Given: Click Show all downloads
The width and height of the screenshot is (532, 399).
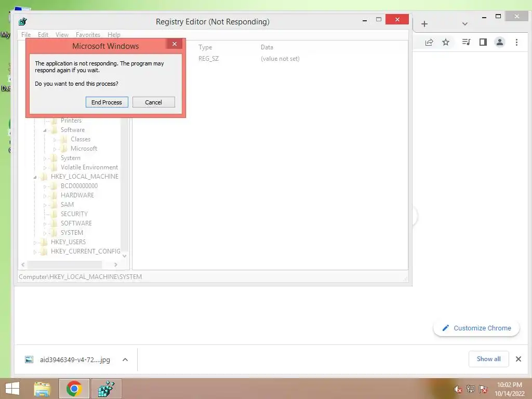Looking at the screenshot, I should pyautogui.click(x=488, y=359).
